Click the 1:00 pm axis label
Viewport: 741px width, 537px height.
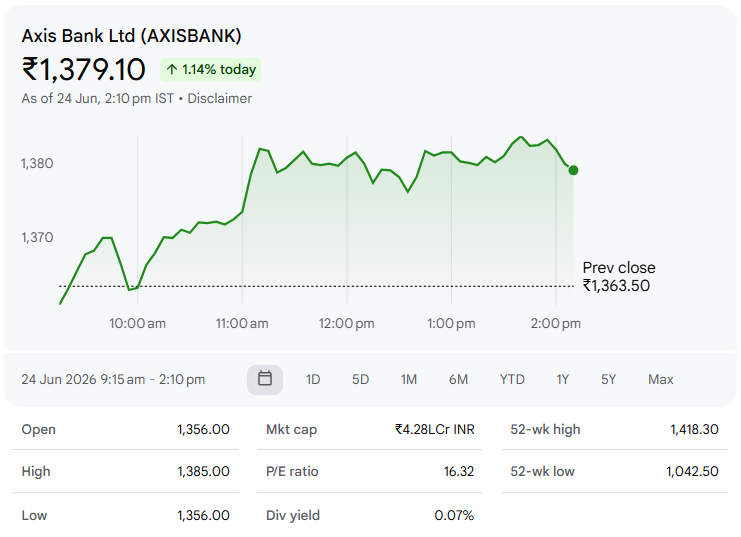click(451, 323)
